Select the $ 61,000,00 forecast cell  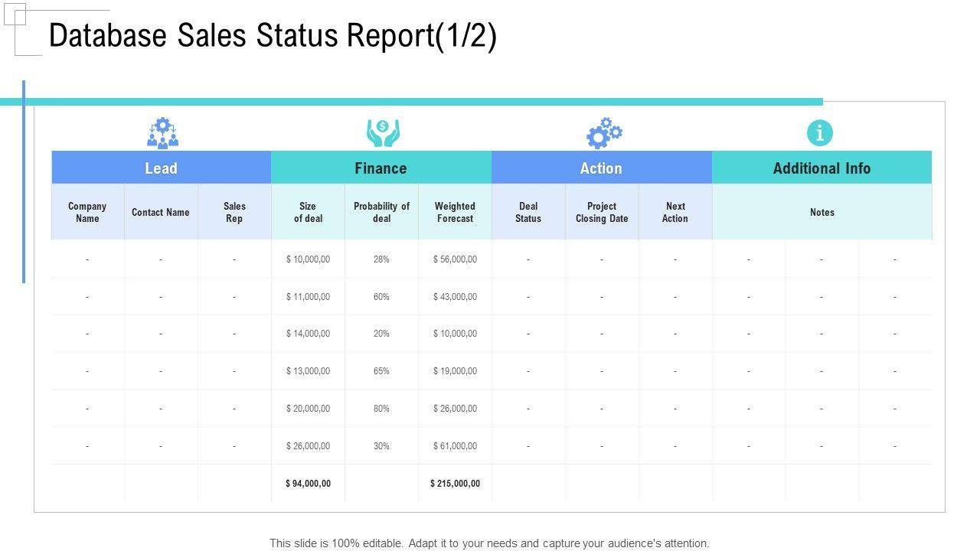point(455,446)
